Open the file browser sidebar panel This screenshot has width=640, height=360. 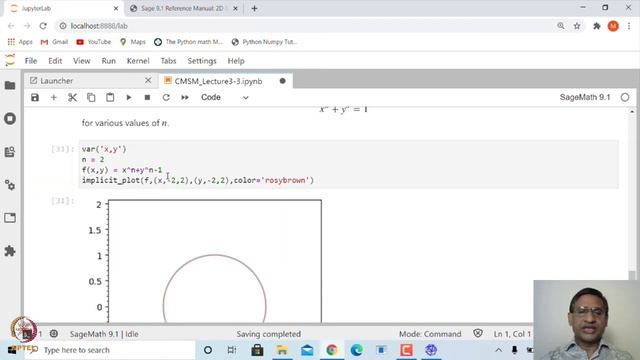pyautogui.click(x=10, y=85)
